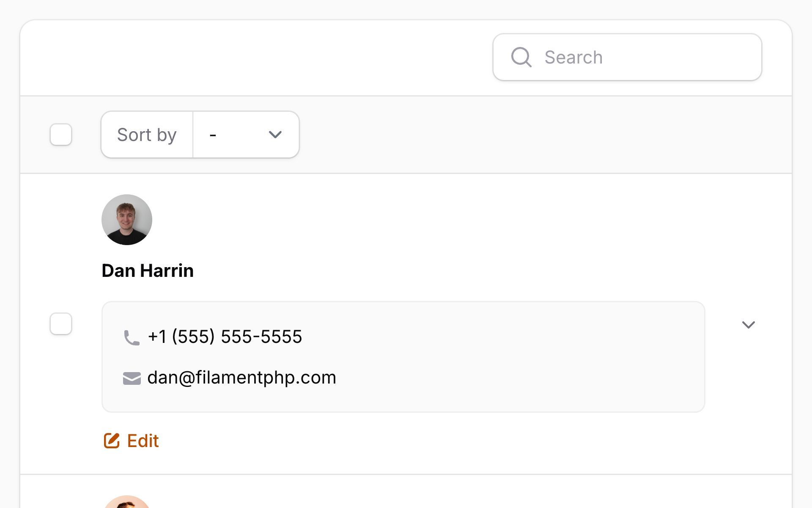This screenshot has height=508, width=812.
Task: Open Dan Harrin's avatar photo
Action: (127, 220)
